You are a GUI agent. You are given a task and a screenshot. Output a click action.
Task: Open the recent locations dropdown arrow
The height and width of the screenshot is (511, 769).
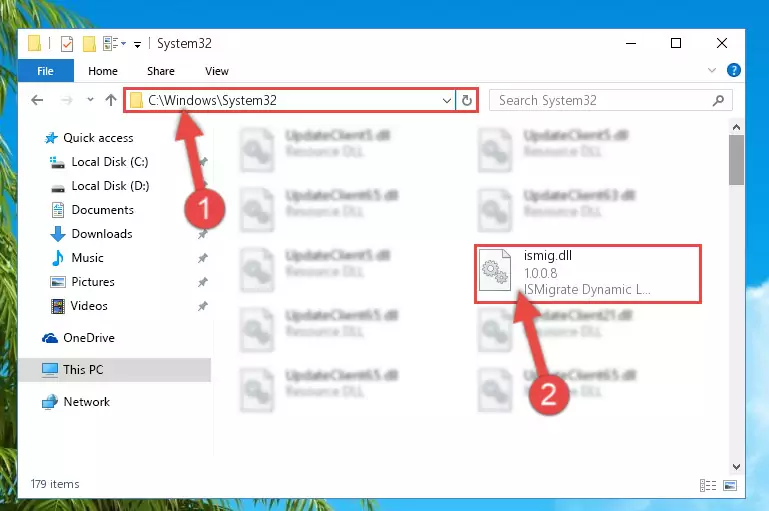tap(90, 100)
